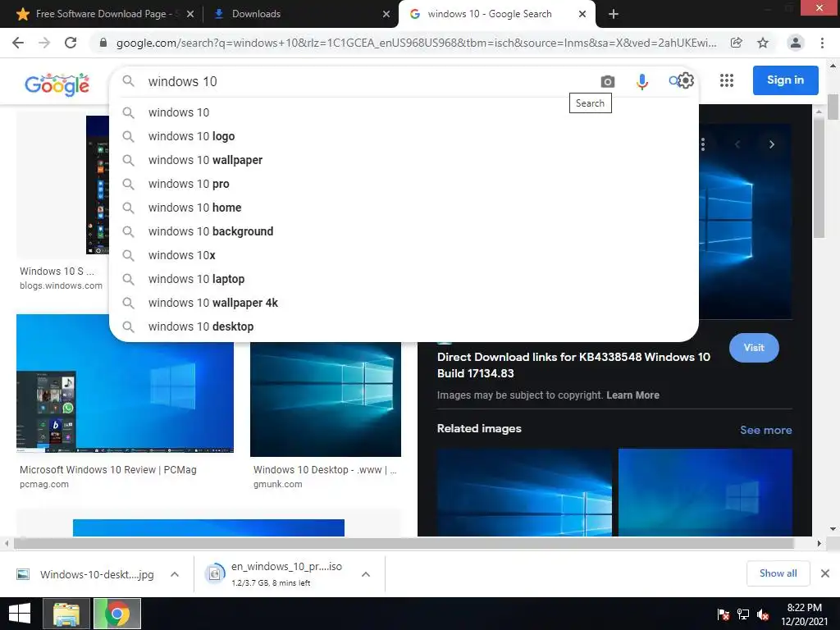Click the preview panel vertical scrollbar

[x=819, y=178]
